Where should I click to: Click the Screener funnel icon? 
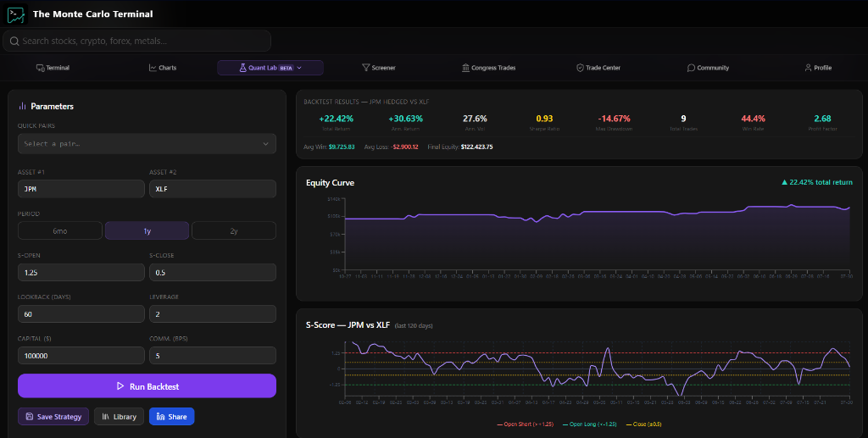click(365, 68)
